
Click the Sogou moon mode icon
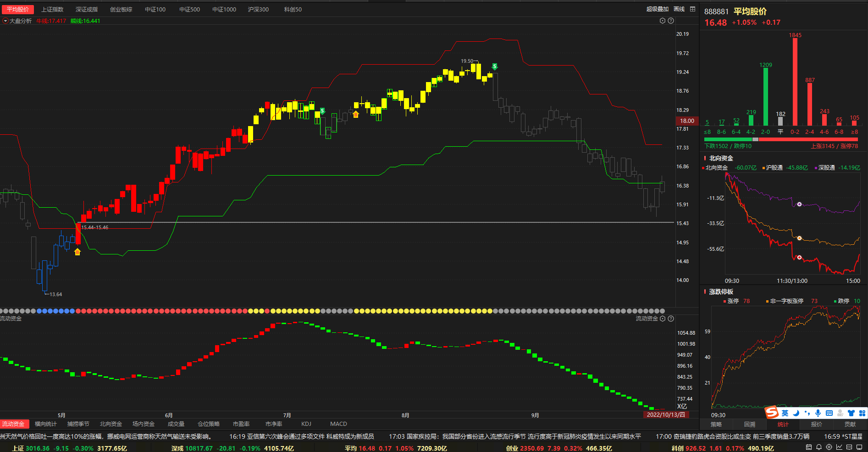point(796,413)
